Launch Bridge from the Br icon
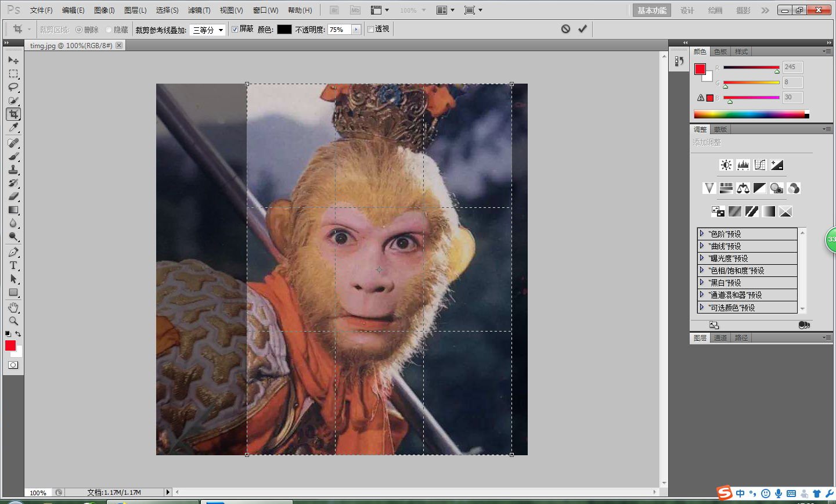836x504 pixels. click(x=334, y=10)
